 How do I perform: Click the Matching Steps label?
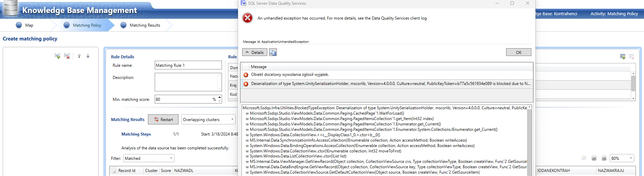(x=136, y=134)
